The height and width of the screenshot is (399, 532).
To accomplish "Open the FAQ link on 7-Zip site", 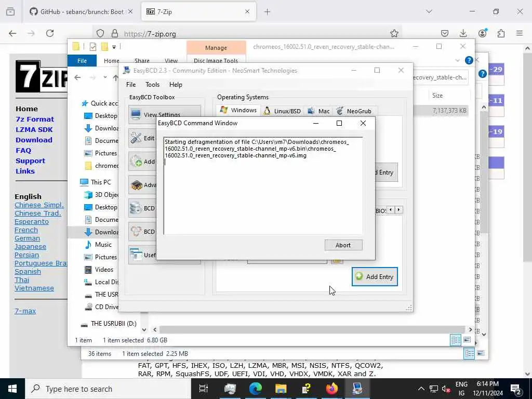I will pos(23,150).
